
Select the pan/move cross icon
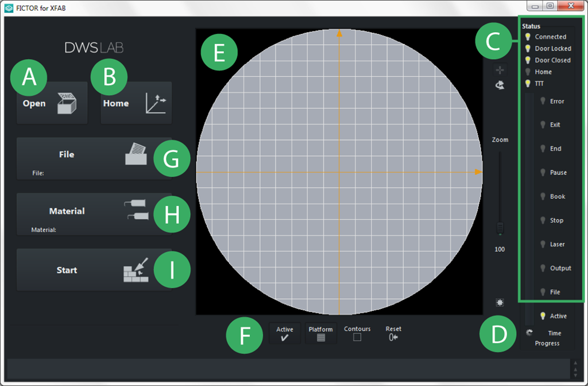tap(501, 70)
